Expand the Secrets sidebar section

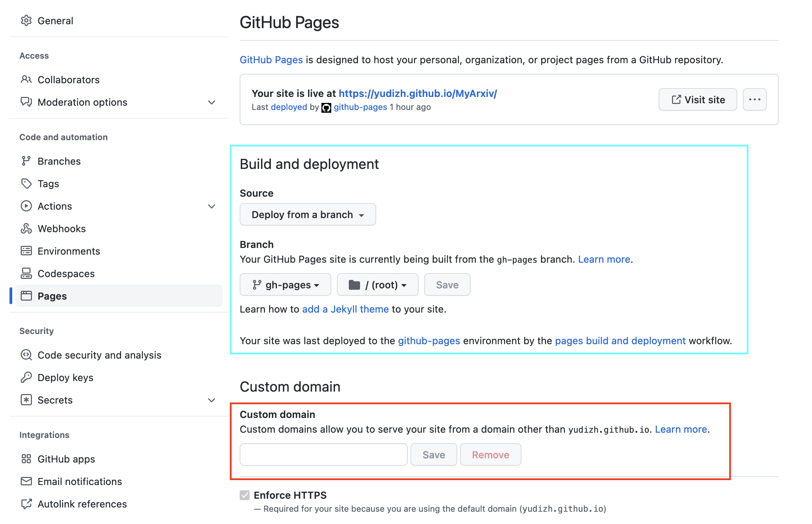pos(211,400)
